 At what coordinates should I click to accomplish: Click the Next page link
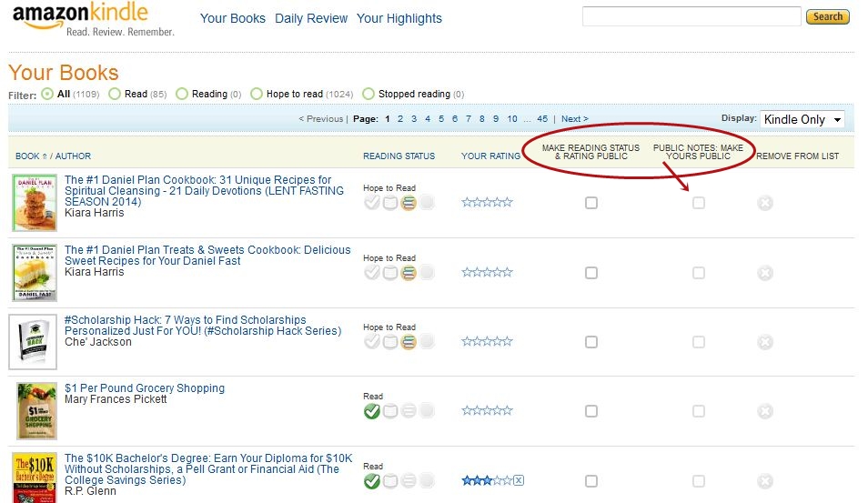(575, 119)
